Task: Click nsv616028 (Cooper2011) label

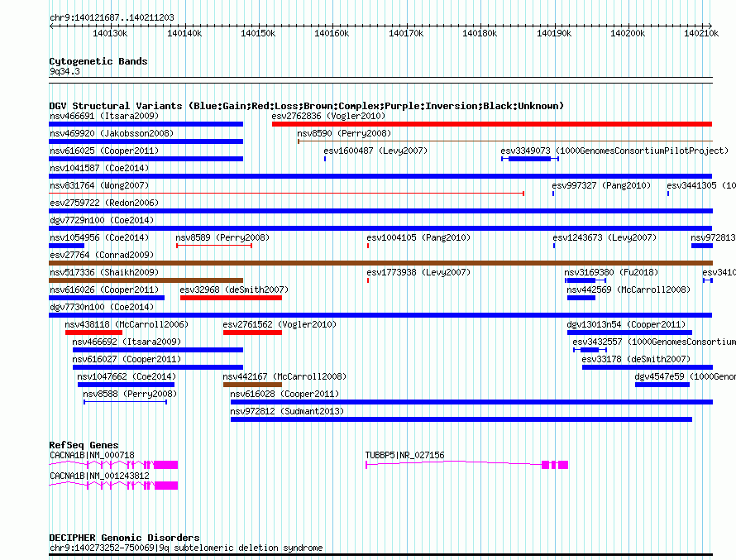Action: [284, 394]
